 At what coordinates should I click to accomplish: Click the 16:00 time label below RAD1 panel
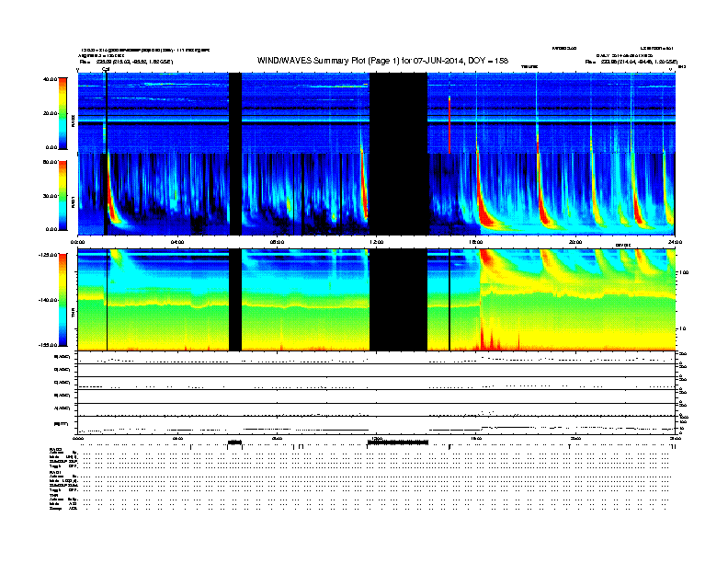475,242
